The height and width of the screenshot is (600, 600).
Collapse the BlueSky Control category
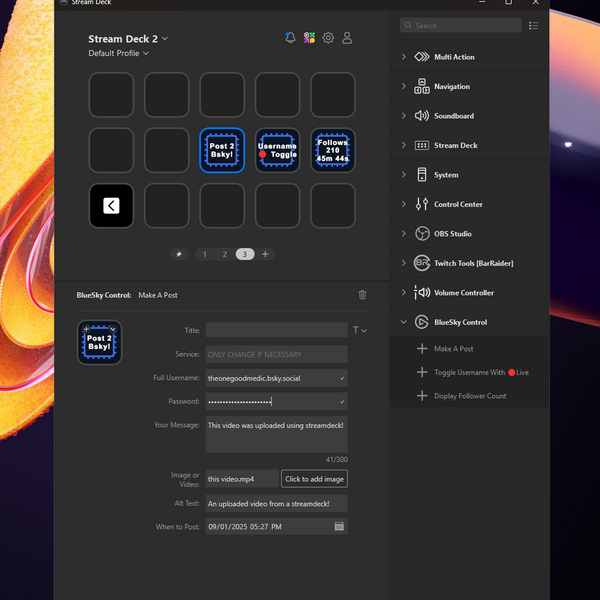(404, 322)
